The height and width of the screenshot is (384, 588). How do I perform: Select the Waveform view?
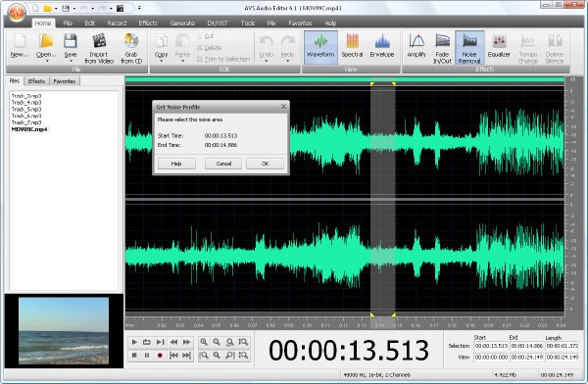tap(320, 47)
